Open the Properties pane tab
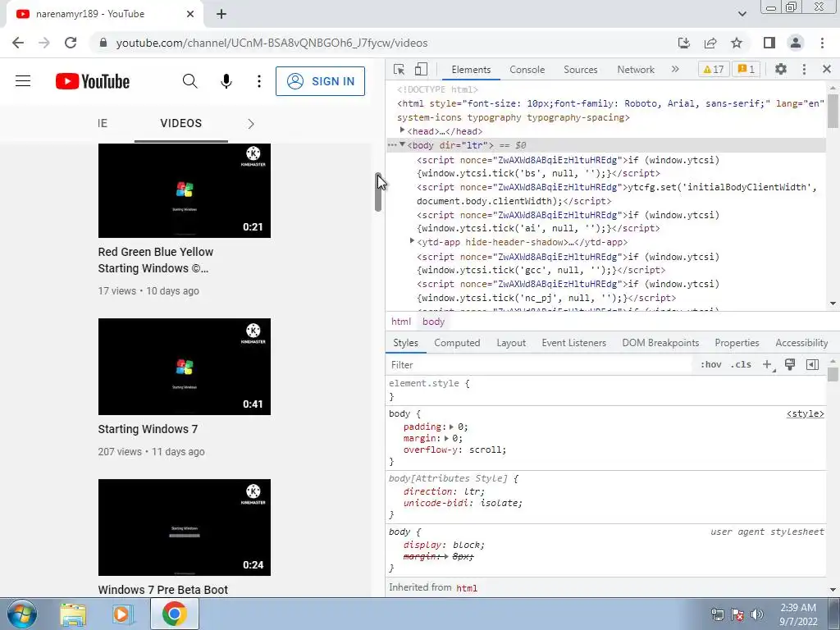 (x=737, y=343)
